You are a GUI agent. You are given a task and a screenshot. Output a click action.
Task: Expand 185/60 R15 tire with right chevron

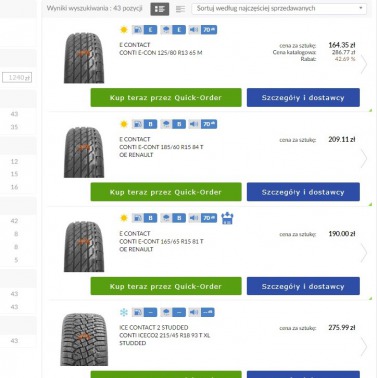[x=364, y=159]
